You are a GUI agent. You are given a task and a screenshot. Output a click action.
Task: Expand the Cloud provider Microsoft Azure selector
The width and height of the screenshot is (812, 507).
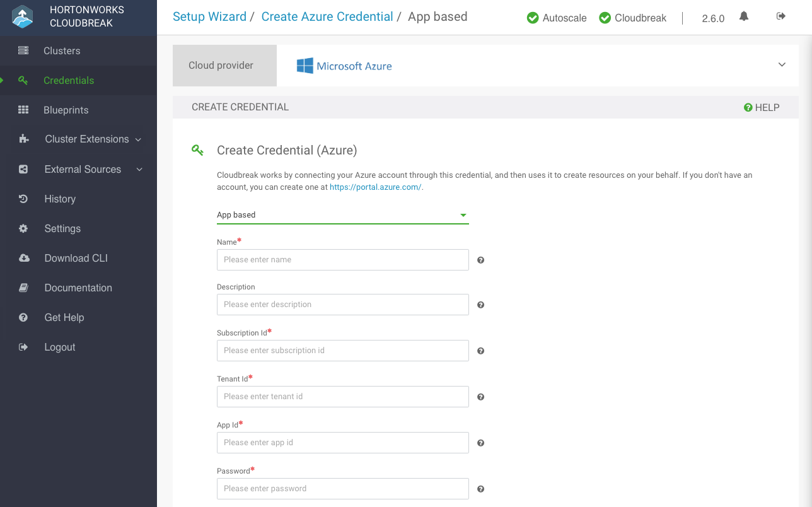782,65
